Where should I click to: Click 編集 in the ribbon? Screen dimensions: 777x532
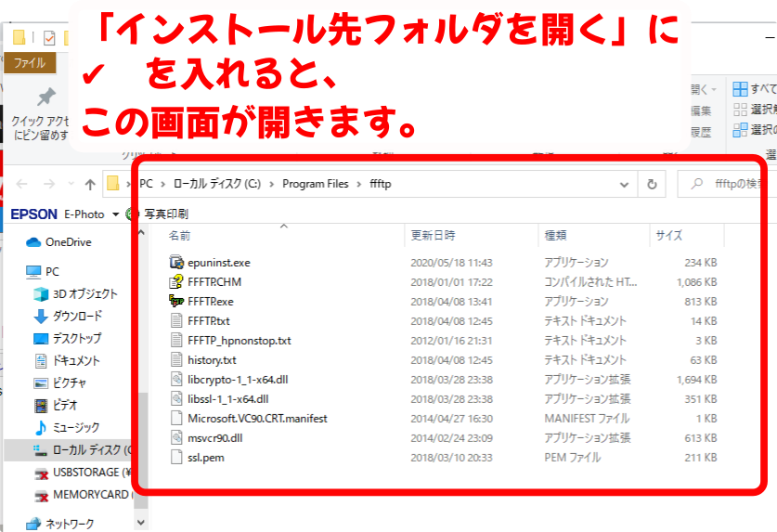click(x=701, y=110)
